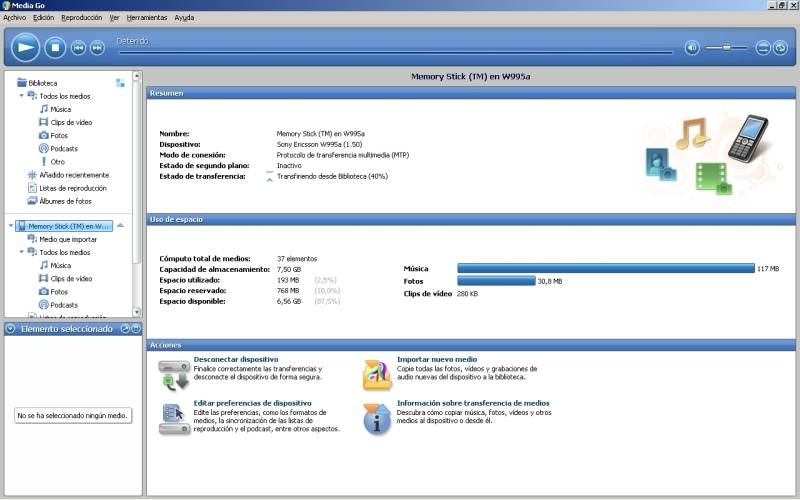
Task: Click first icon right of Elemento seleccionado
Action: (x=125, y=329)
